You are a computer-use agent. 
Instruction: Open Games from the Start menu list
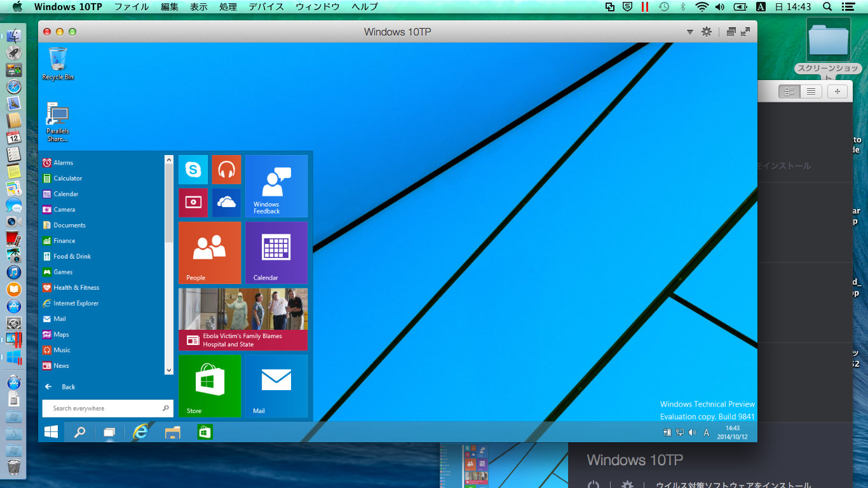(57, 272)
